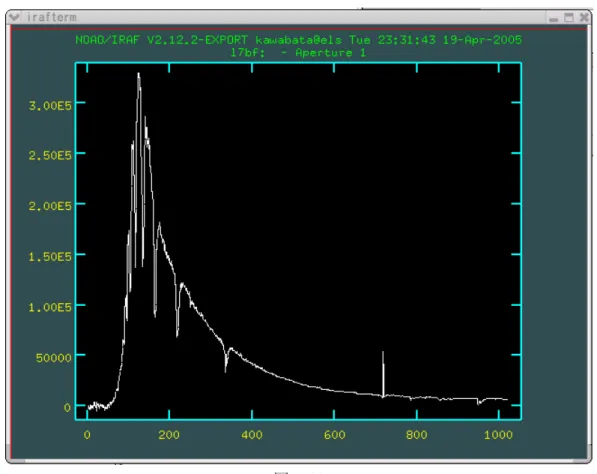The width and height of the screenshot is (597, 474).
Task: Click the x-axis label 1000
Action: click(x=498, y=434)
